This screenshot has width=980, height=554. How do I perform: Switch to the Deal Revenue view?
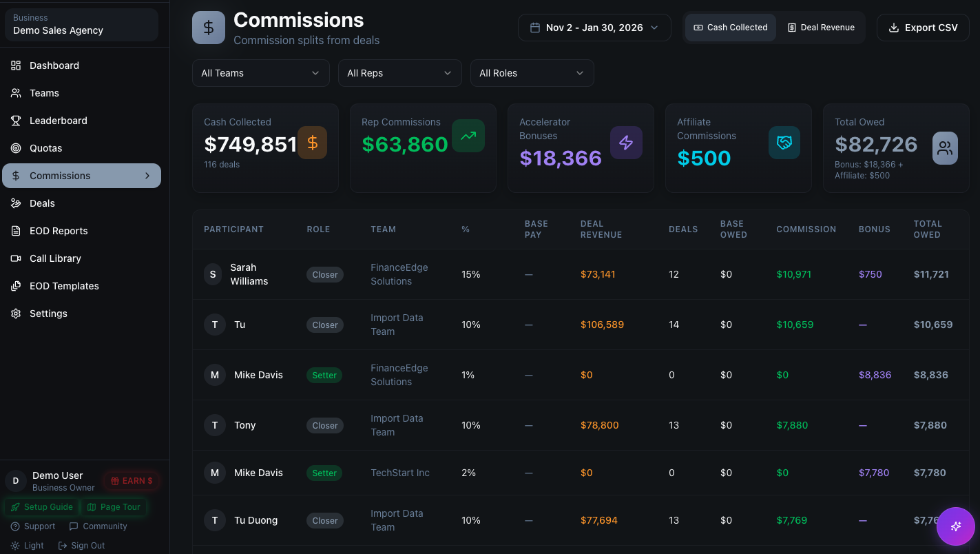click(x=821, y=27)
